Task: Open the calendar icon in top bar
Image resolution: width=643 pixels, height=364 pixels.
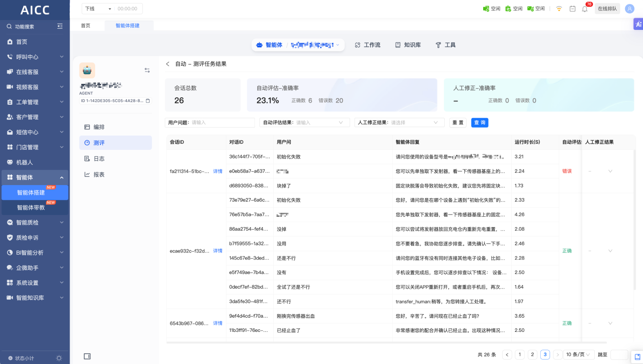Action: 572,9
